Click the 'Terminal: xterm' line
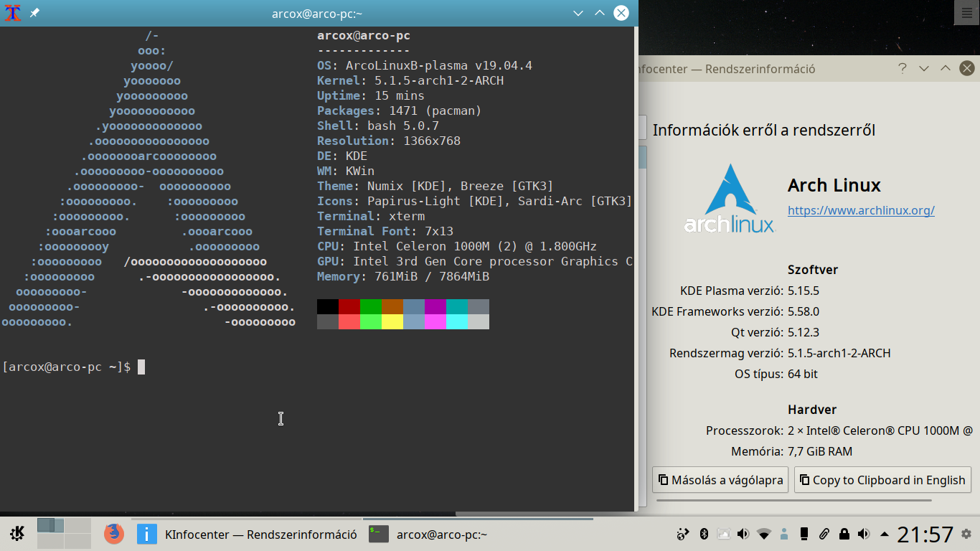The width and height of the screenshot is (980, 551). [371, 216]
